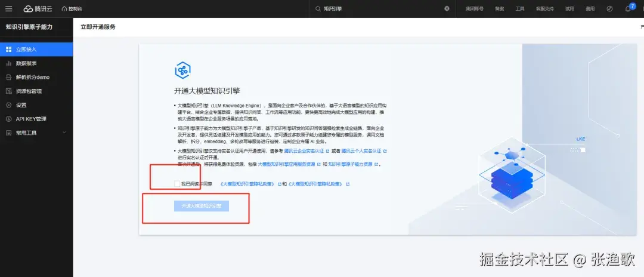
Task: Open the 备案 menu
Action: pos(500,8)
